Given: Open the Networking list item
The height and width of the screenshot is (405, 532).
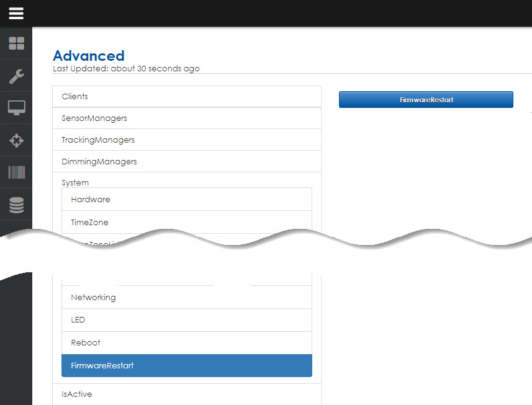Looking at the screenshot, I should [186, 297].
